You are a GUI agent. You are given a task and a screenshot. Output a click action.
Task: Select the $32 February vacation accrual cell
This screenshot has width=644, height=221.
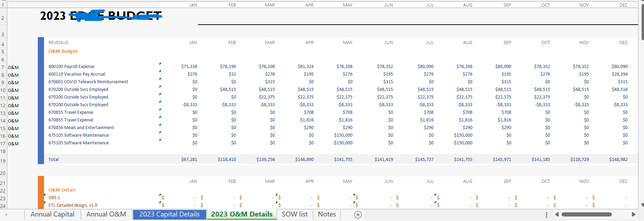point(232,74)
